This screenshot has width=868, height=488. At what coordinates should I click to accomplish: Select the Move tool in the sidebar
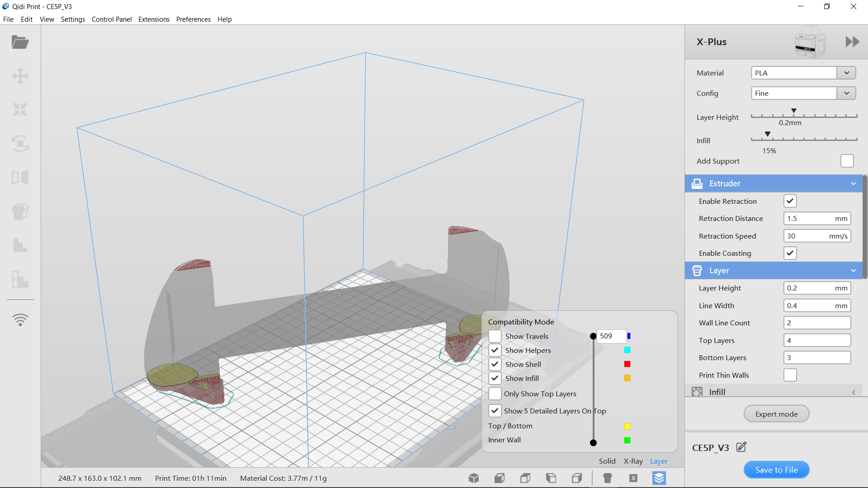(20, 76)
